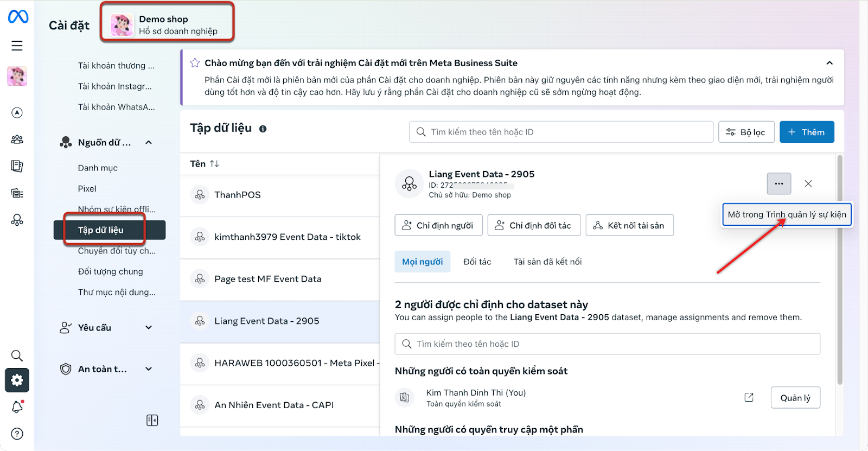The image size is (868, 451).
Task: Open Nhóm sự kiện offline in sidebar
Action: tap(117, 209)
